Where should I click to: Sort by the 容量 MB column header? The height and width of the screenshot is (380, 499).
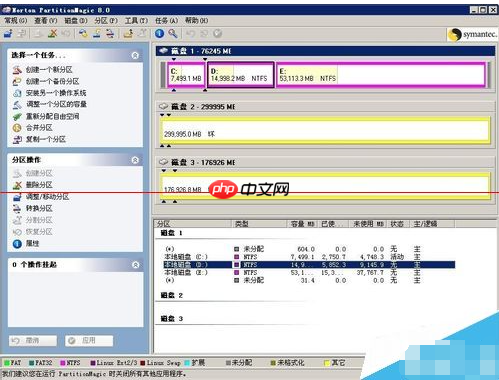coord(302,224)
